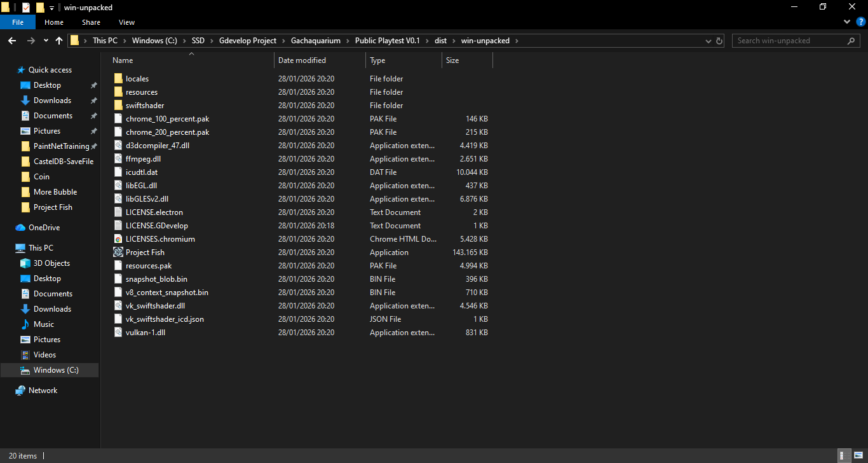Switch to the View ribbon tab
Screen dimensions: 868x463
pyautogui.click(x=126, y=22)
